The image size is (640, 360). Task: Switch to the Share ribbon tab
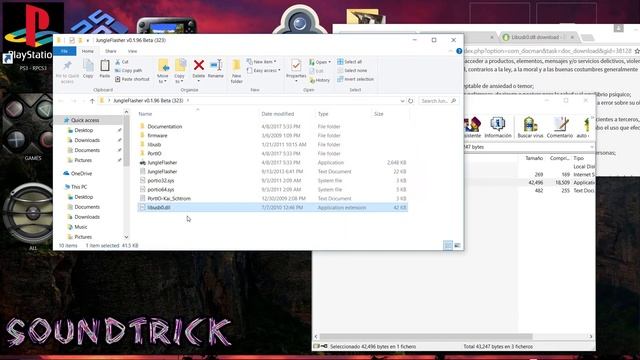click(x=111, y=51)
